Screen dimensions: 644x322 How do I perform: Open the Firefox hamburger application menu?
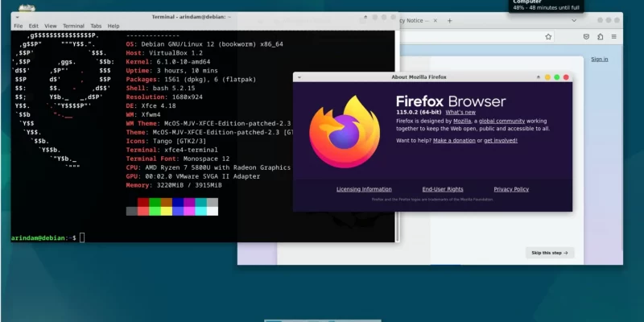click(x=614, y=36)
